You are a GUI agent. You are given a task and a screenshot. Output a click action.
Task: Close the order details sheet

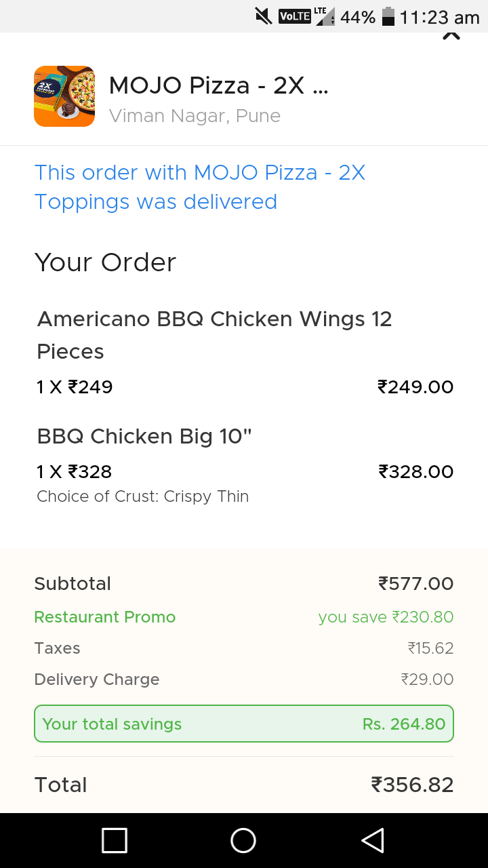451,35
